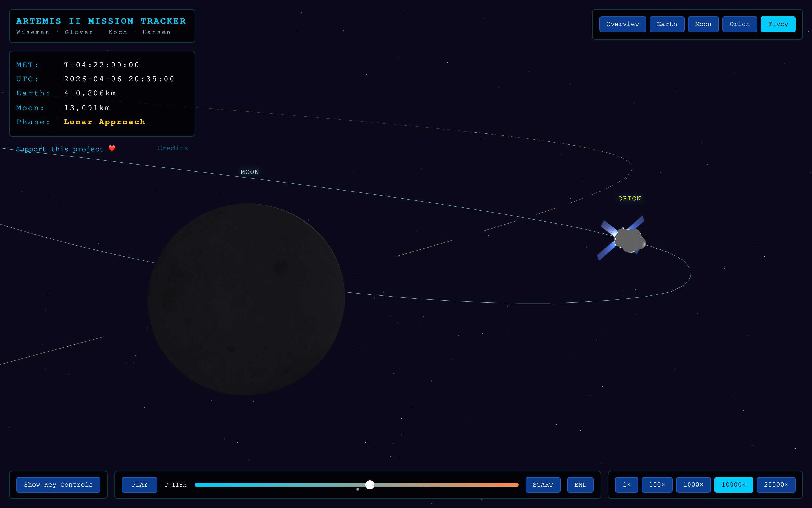Click the Moon sphere
This screenshot has height=508, width=812.
[x=246, y=299]
